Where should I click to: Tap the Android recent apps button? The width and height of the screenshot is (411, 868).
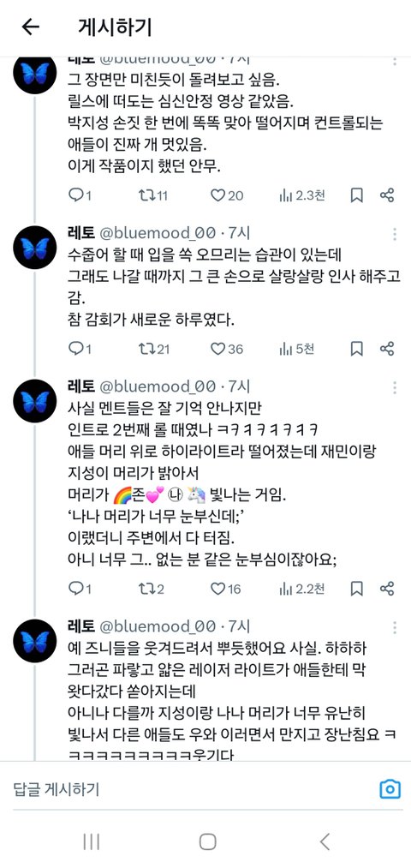tap(92, 841)
